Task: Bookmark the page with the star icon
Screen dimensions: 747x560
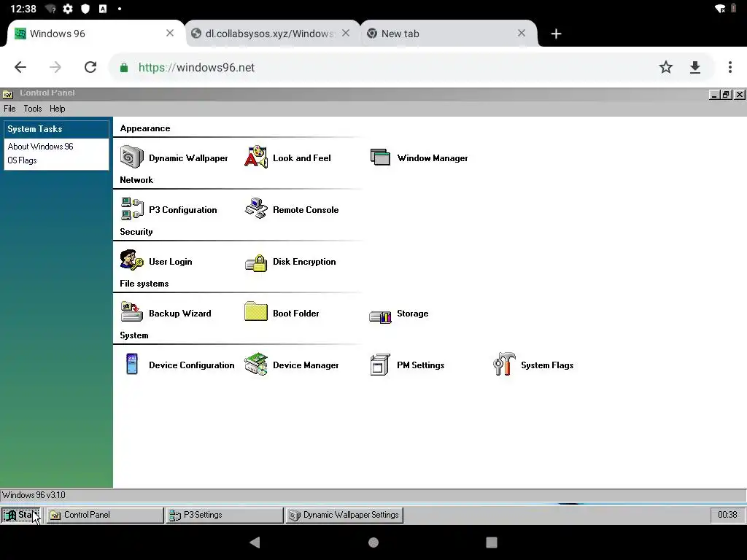Action: pos(665,67)
